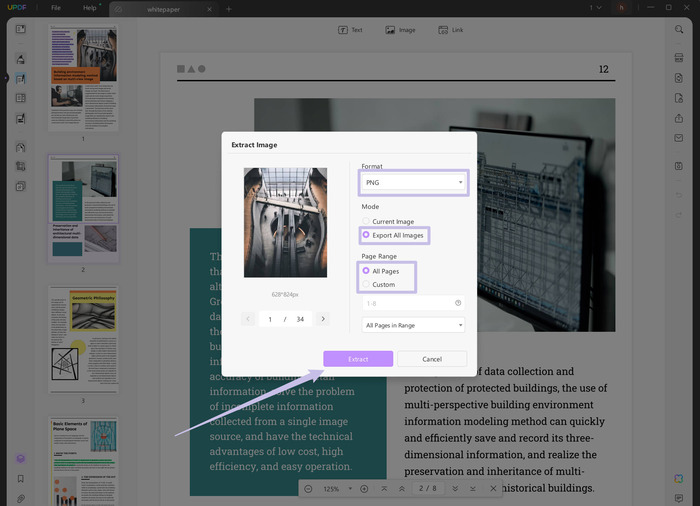Viewport: 700px width, 506px height.
Task: Select the Link tool in toolbar
Action: click(451, 30)
